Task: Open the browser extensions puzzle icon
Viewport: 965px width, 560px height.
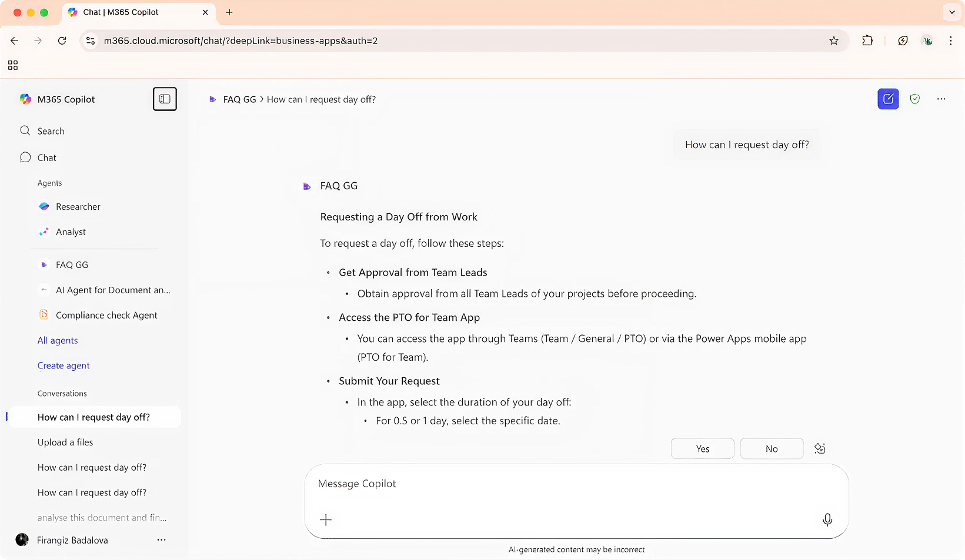Action: [867, 41]
